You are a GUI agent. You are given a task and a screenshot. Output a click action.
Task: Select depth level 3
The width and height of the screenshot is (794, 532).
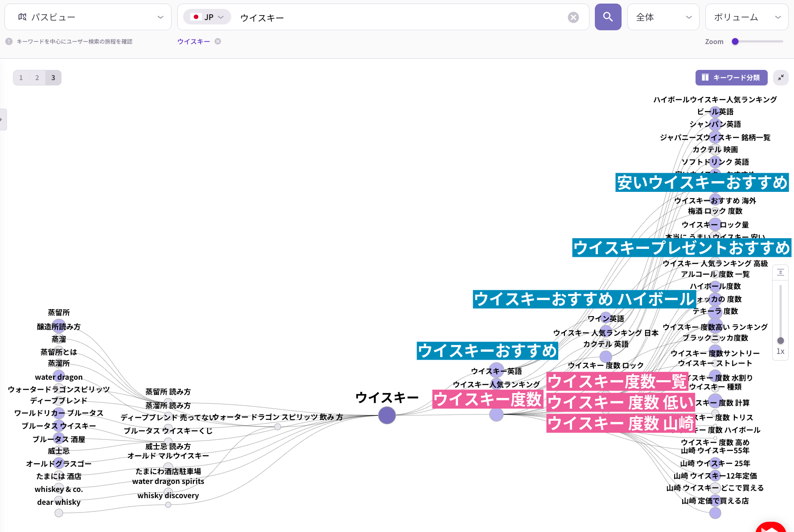53,77
